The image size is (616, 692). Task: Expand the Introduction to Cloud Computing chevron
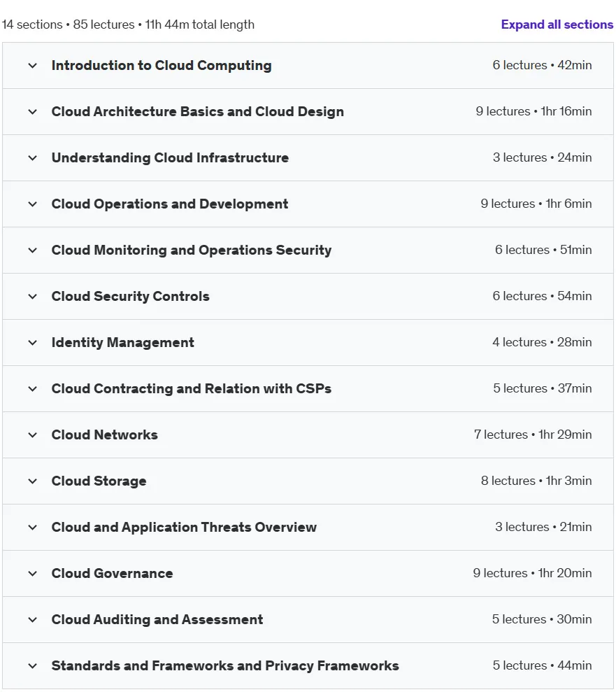point(33,66)
